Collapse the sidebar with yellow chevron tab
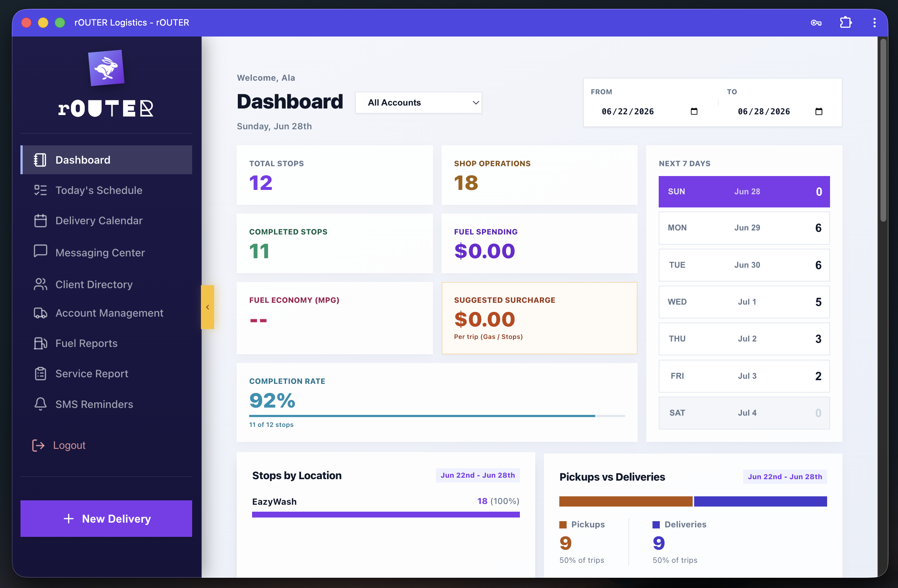 [x=208, y=307]
